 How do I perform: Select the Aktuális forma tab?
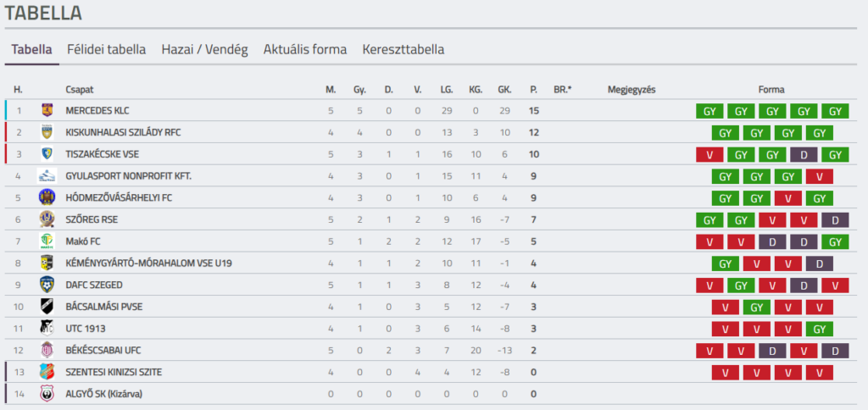click(x=305, y=49)
